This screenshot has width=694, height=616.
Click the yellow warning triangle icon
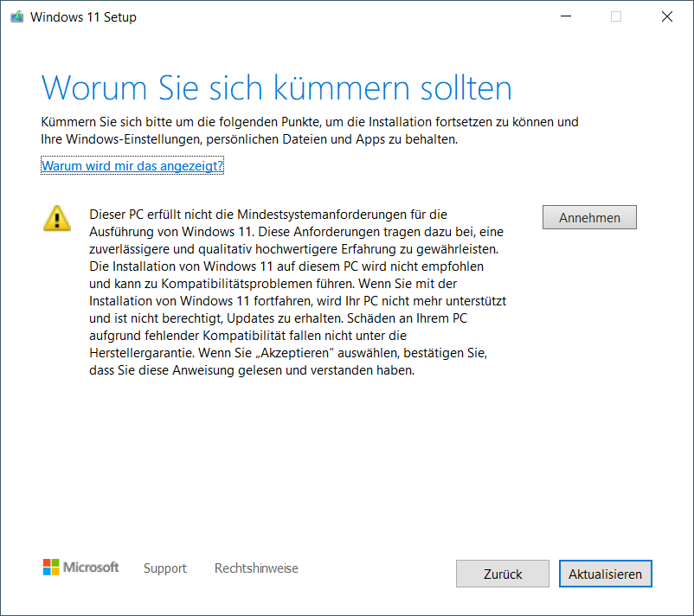pyautogui.click(x=57, y=218)
